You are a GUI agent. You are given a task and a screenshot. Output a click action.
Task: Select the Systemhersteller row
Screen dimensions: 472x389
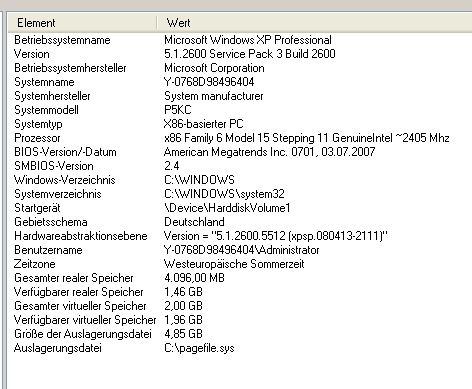(52, 96)
